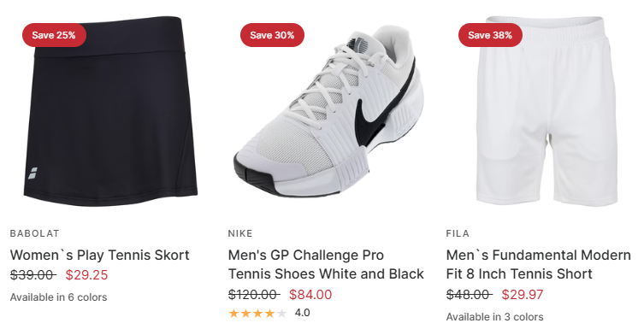The height and width of the screenshot is (329, 644).
Task: Open the white Fila shorts image
Action: pos(547,111)
